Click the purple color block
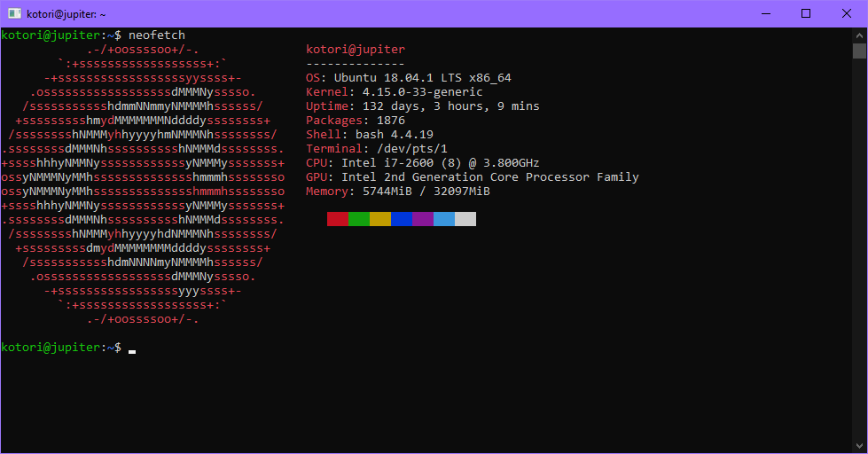Image resolution: width=868 pixels, height=454 pixels. (423, 219)
